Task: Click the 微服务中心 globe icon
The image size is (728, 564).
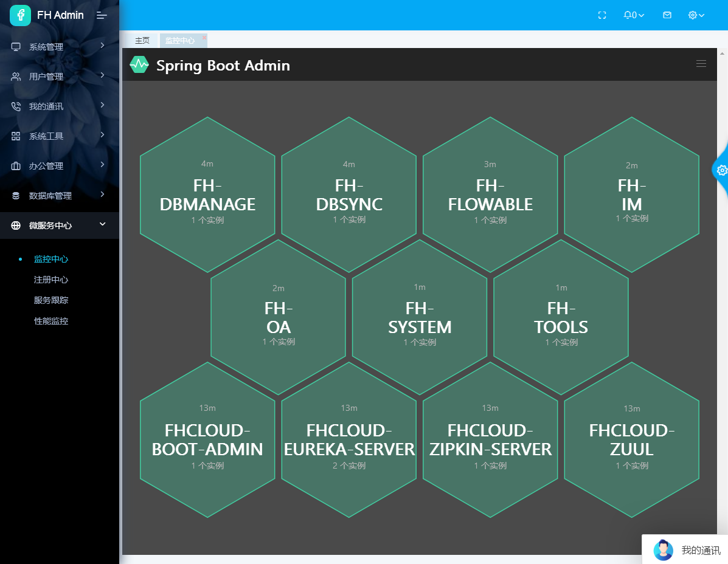Action: click(x=16, y=225)
